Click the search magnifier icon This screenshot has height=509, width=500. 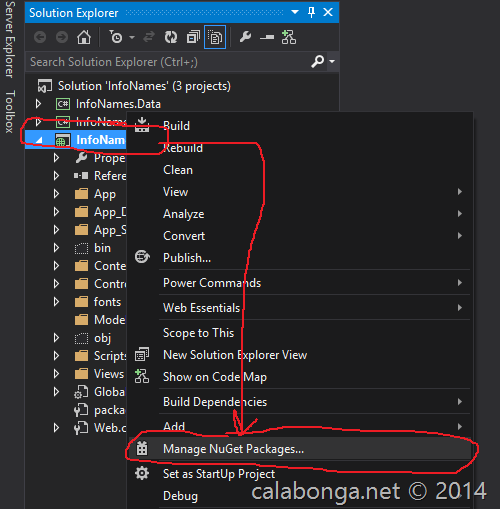click(318, 61)
